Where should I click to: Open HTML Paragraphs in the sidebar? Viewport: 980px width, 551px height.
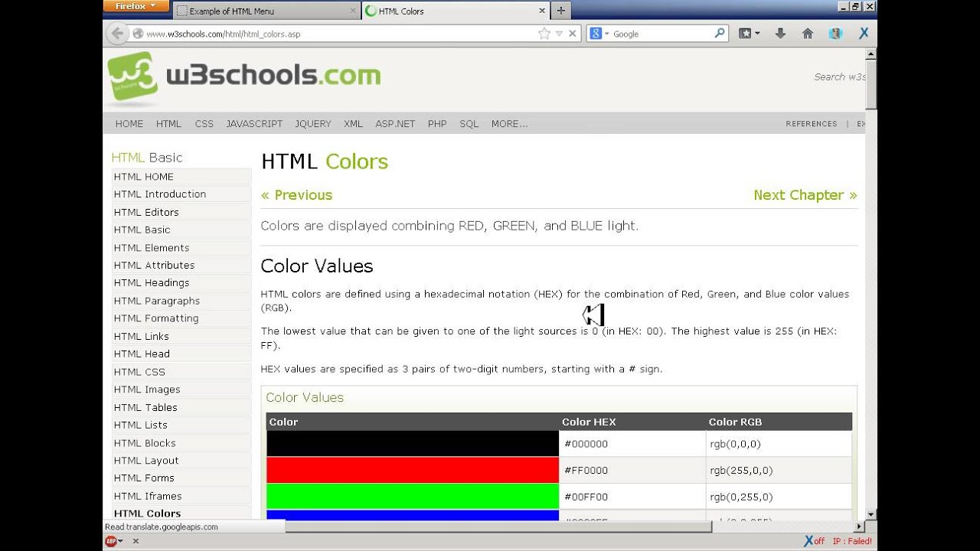[x=181, y=301]
